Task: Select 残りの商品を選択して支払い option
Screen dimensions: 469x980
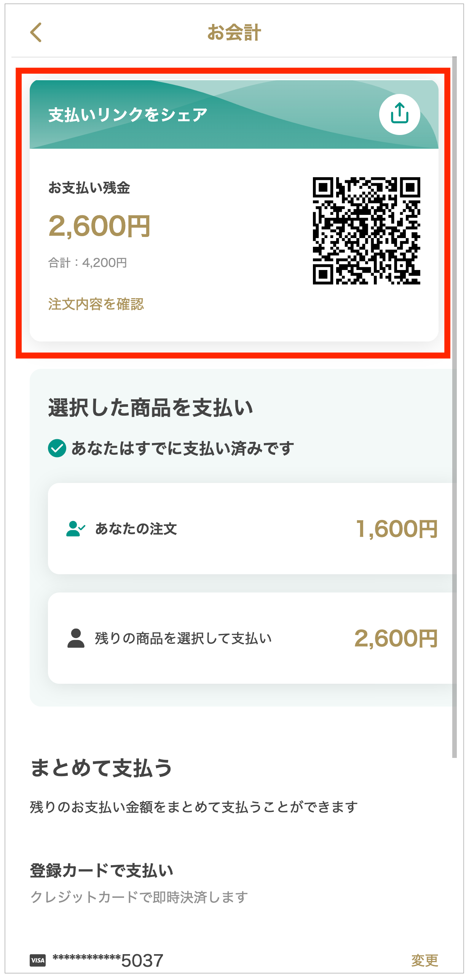Action: [x=183, y=638]
